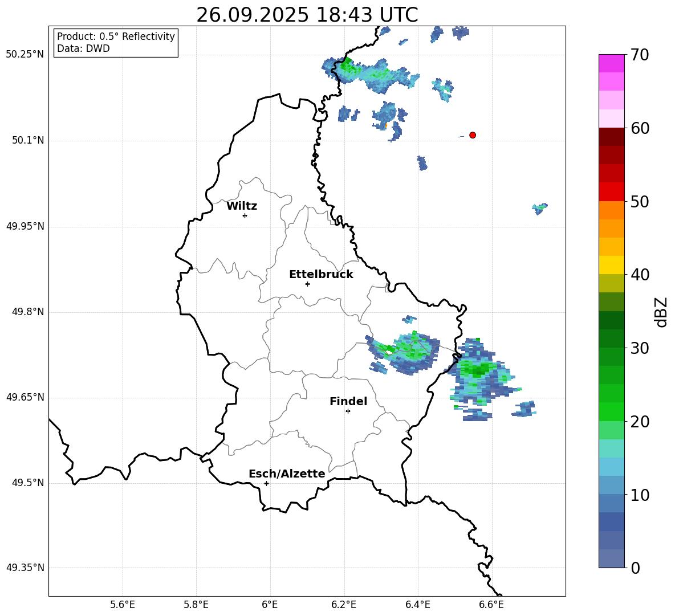675x616 pixels.
Task: Click the 26.09.2025 18:43 UTC title
Action: tap(307, 15)
